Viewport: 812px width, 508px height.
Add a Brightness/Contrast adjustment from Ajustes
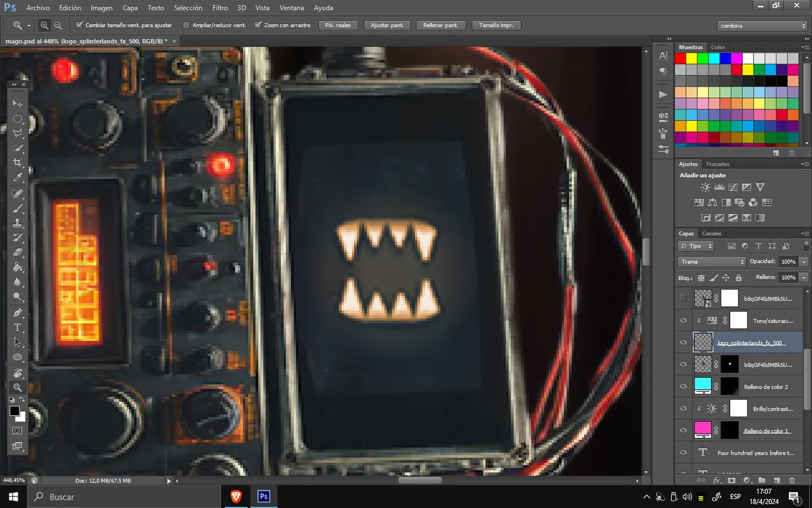705,187
